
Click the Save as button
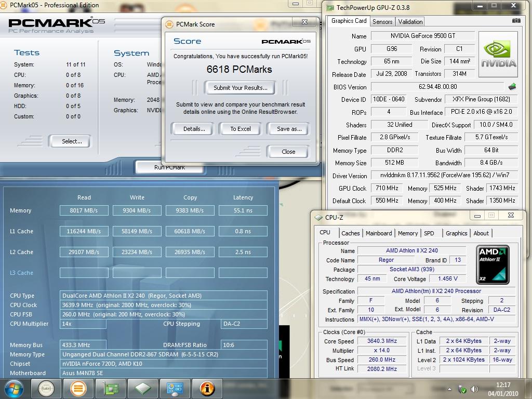pyautogui.click(x=289, y=129)
